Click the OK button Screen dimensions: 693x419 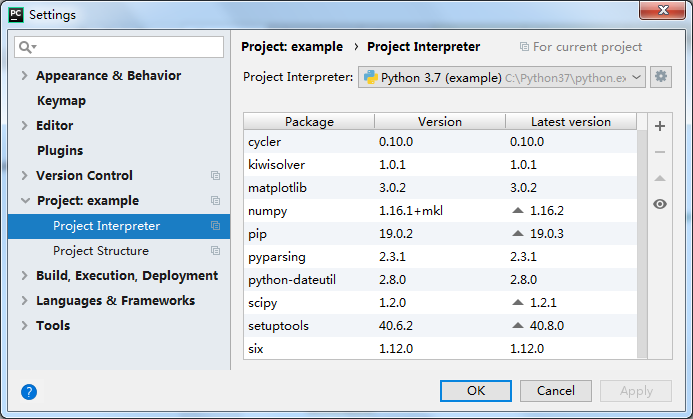coord(476,391)
